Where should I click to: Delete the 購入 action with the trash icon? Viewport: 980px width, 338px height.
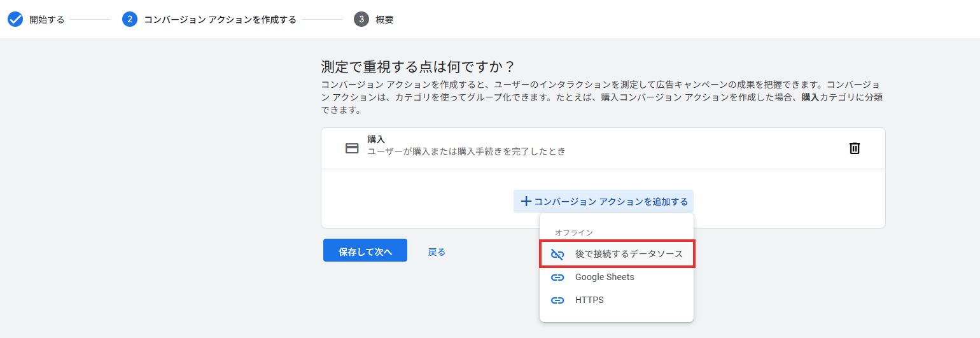click(x=855, y=148)
